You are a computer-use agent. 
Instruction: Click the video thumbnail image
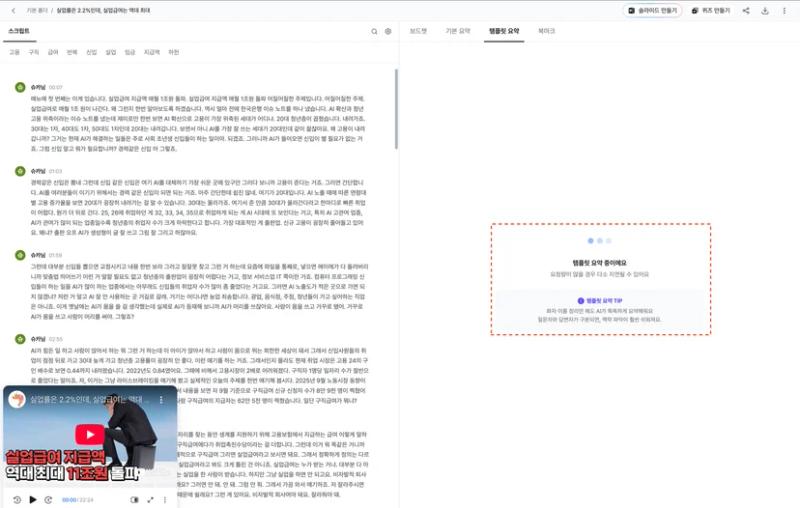pos(90,437)
